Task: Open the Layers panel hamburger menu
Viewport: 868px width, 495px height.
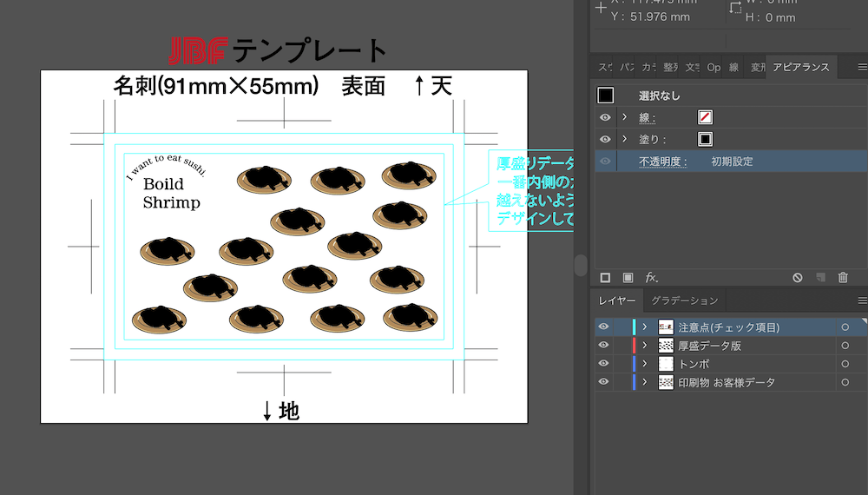Action: point(861,300)
